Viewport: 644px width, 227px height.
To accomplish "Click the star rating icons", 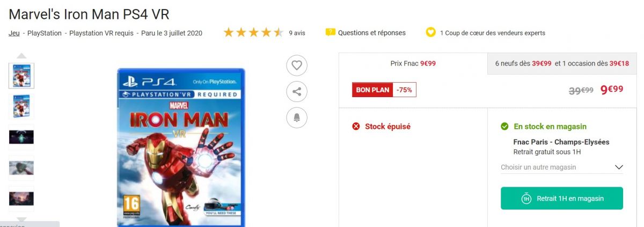I will click(253, 33).
